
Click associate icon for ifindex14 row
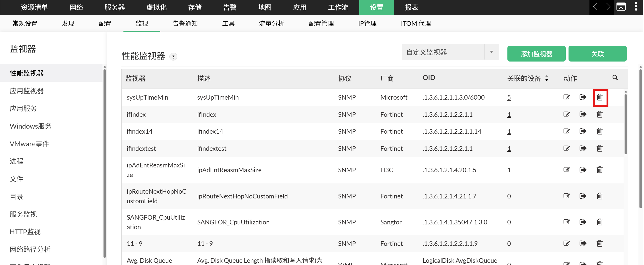(x=583, y=131)
